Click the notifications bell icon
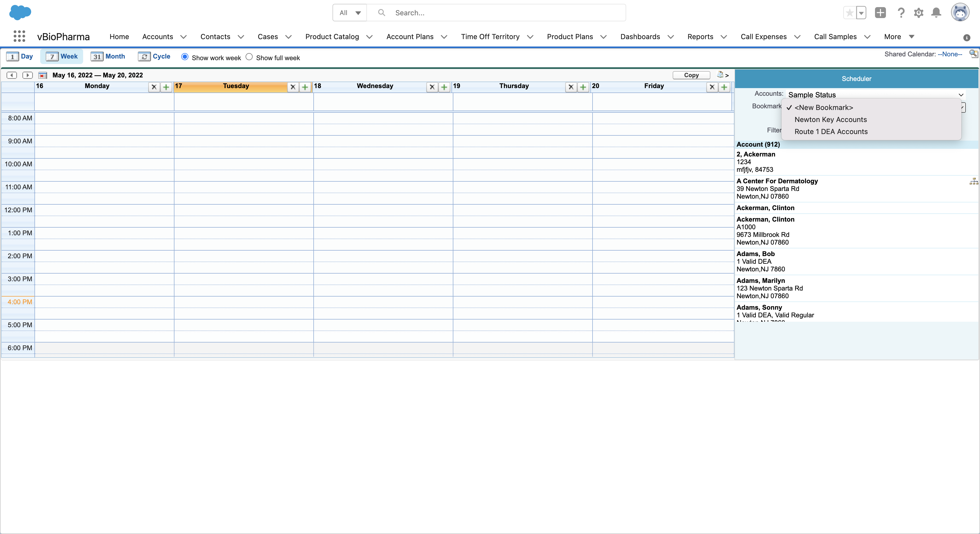This screenshot has width=980, height=534. click(936, 13)
